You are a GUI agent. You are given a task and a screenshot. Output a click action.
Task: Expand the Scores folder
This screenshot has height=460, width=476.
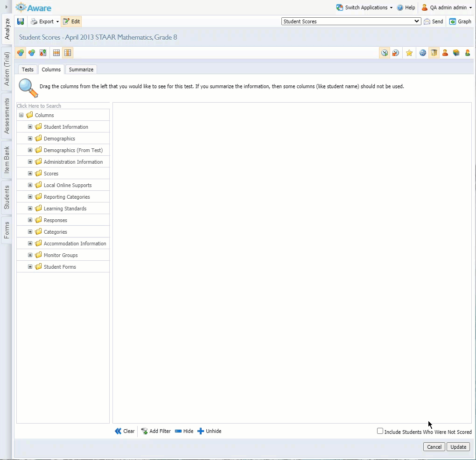(x=30, y=174)
